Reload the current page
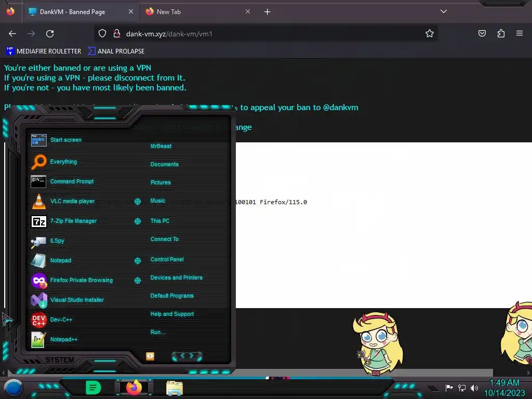Image resolution: width=532 pixels, height=399 pixels. coord(50,34)
